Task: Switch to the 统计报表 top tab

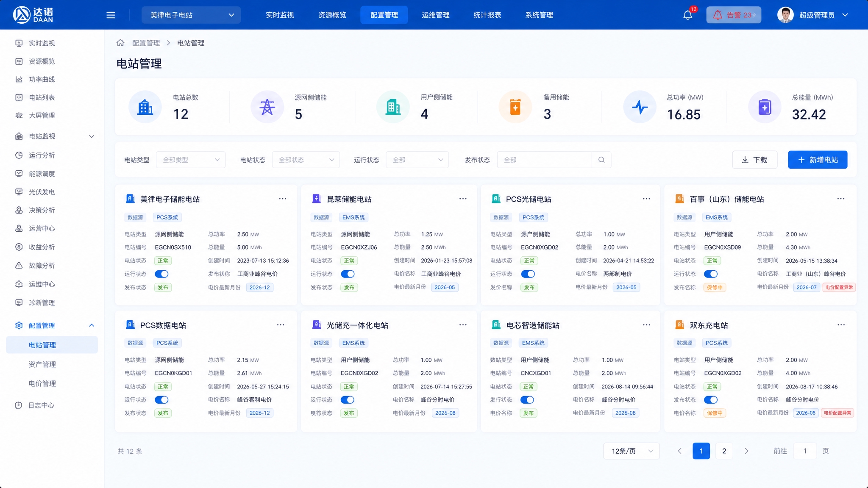Action: click(487, 15)
